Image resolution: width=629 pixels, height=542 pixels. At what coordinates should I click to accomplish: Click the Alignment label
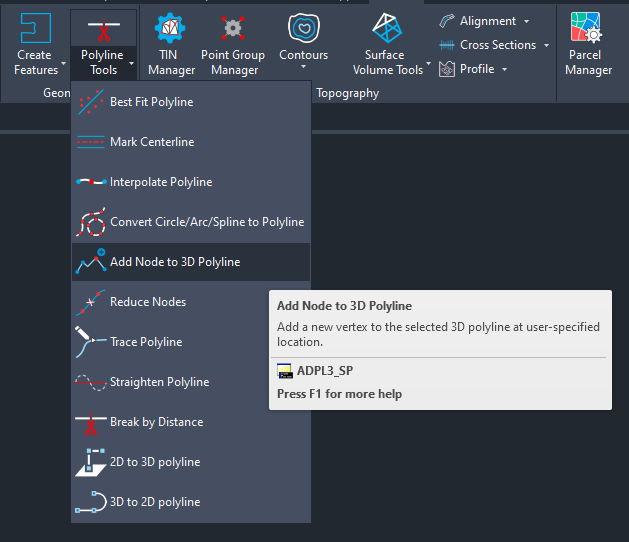tap(488, 21)
